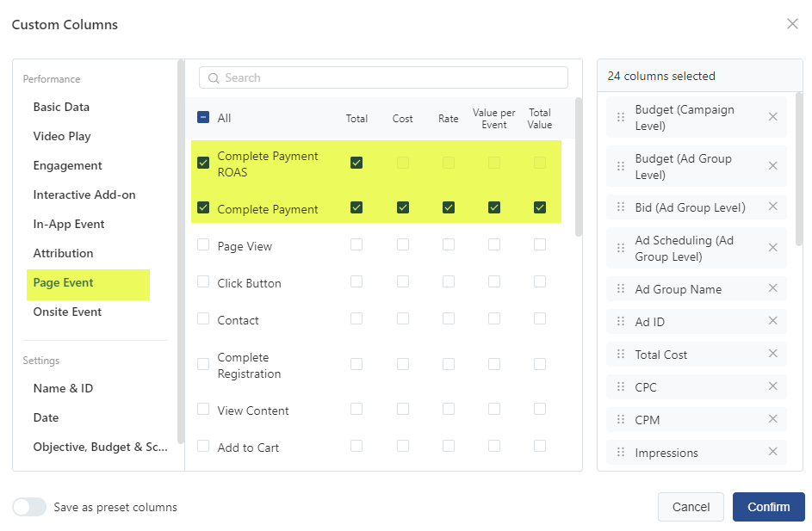The image size is (812, 531).
Task: Open the Attribution category
Action: [x=63, y=252]
